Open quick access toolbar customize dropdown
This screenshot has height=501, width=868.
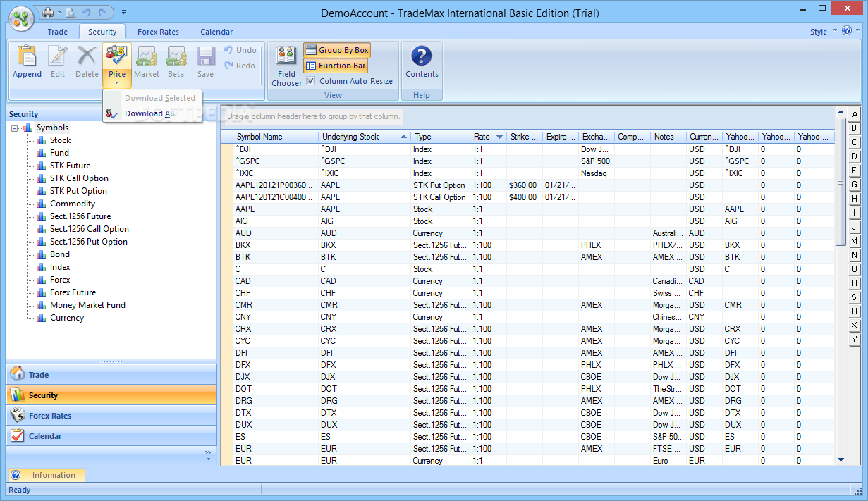(124, 12)
